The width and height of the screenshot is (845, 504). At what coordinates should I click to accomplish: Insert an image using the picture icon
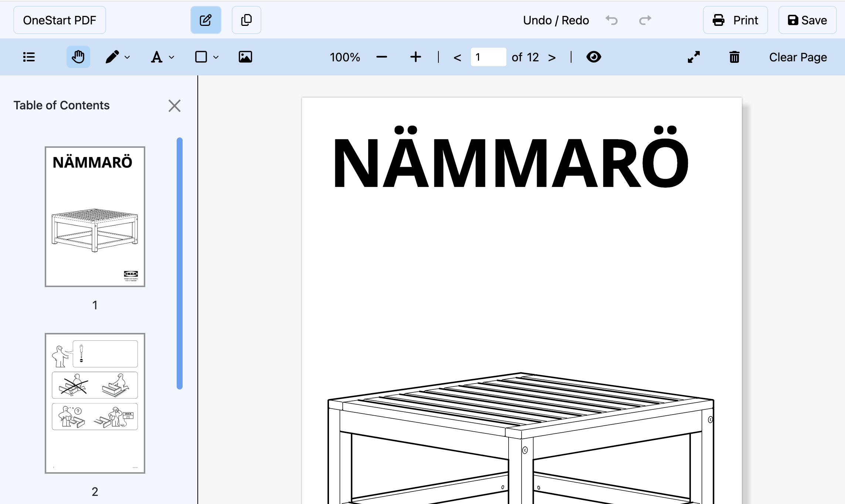coord(245,57)
